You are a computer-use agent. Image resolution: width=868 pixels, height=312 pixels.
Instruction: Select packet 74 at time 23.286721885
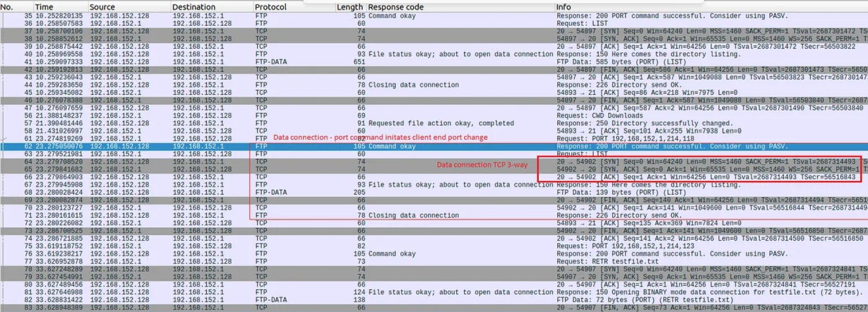(x=434, y=239)
